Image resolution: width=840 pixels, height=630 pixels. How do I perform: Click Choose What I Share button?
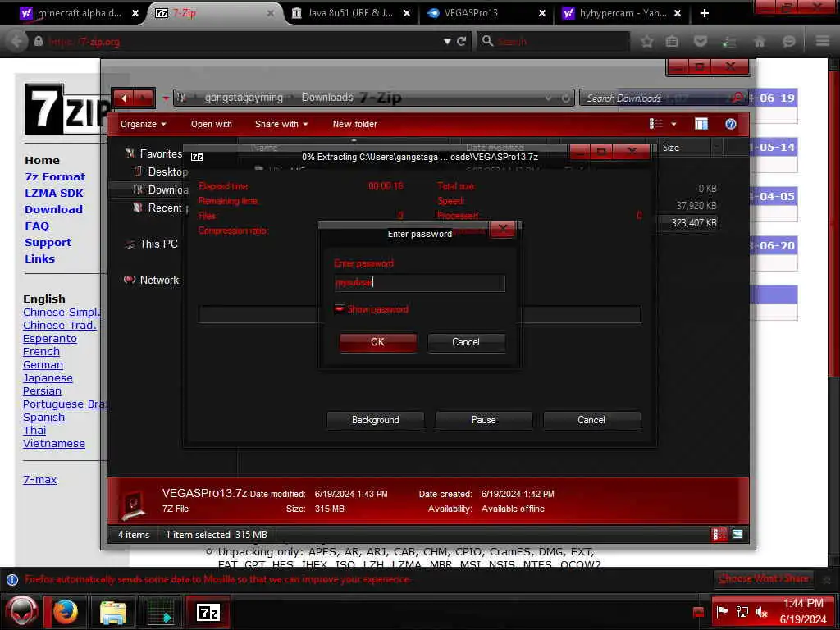(764, 578)
